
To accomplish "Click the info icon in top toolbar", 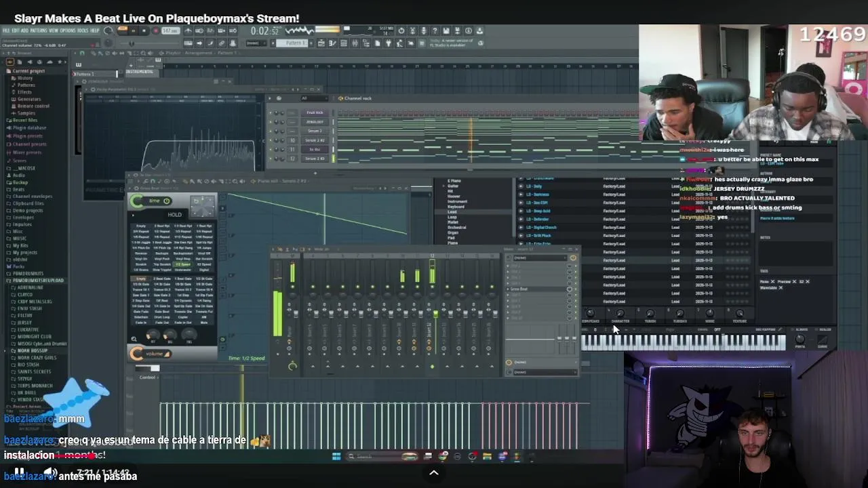I will point(469,31).
